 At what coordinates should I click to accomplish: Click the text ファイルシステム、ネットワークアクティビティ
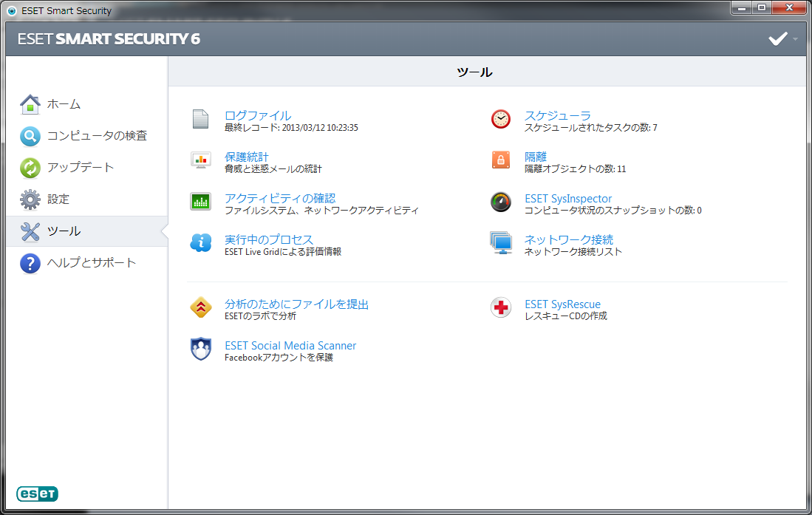coord(321,211)
